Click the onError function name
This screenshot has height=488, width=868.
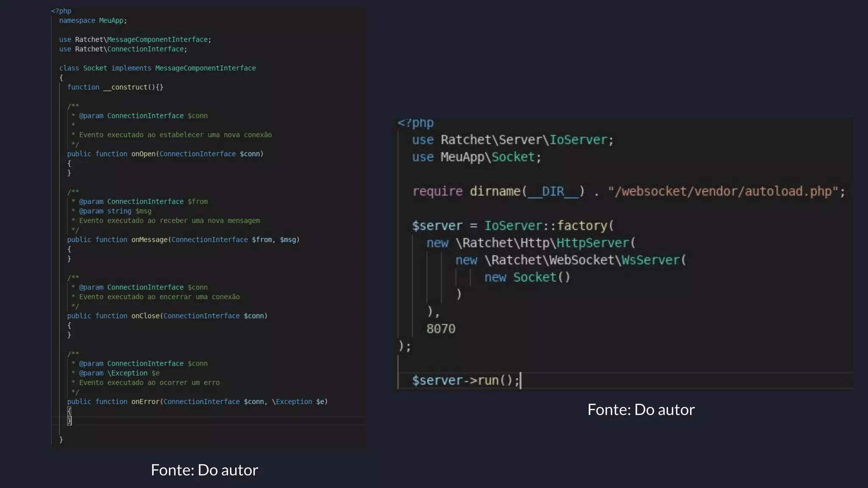[145, 402]
